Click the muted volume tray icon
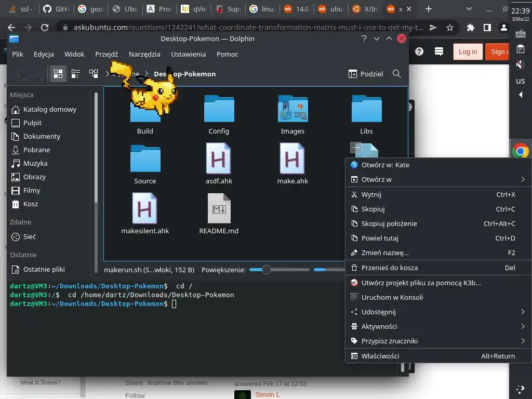This screenshot has width=532, height=399. point(521,64)
